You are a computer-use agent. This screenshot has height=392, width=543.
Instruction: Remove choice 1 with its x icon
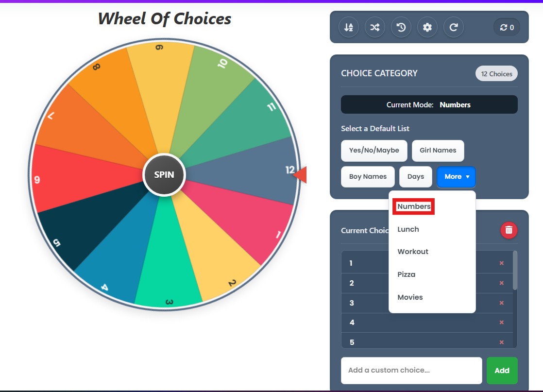click(x=501, y=263)
